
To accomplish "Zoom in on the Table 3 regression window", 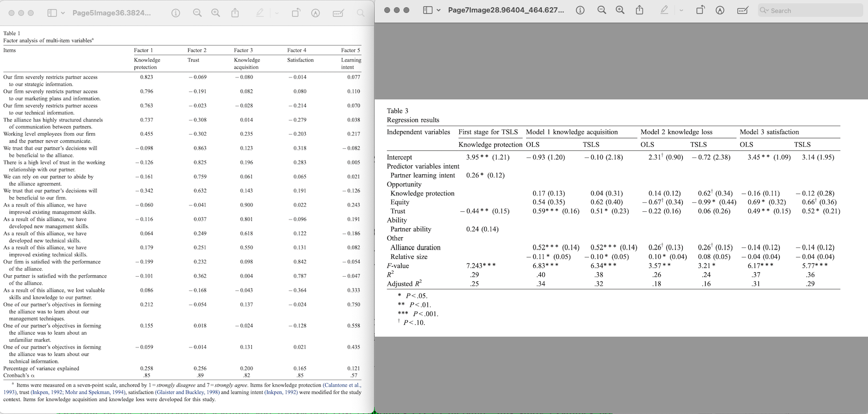I will click(620, 10).
